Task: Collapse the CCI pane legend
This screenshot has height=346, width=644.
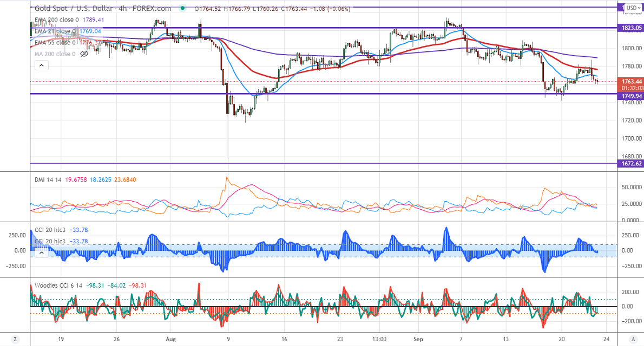Action: pos(42,252)
